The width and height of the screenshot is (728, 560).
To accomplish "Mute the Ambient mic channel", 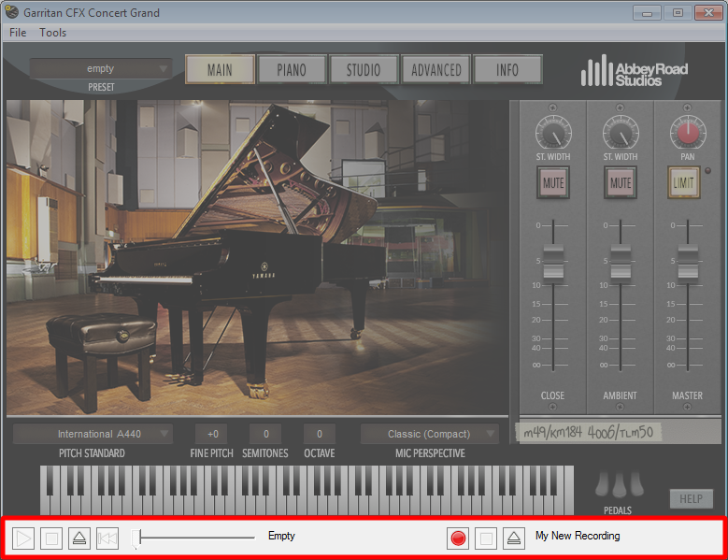I will point(621,182).
